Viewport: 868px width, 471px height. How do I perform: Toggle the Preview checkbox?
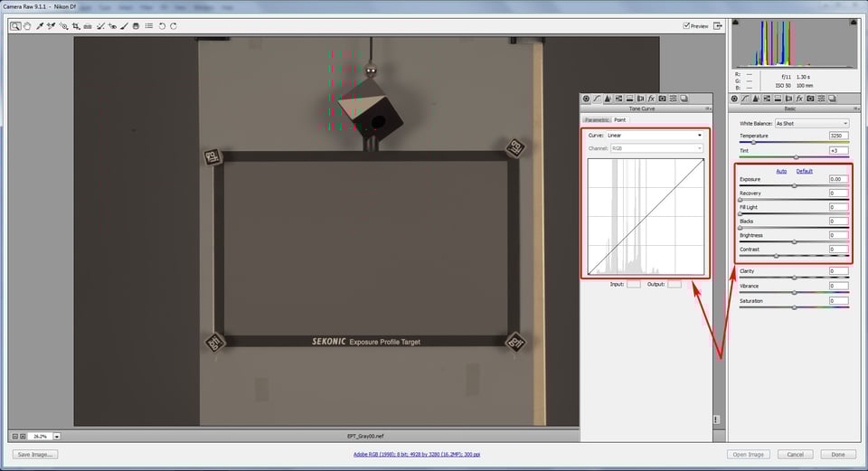[686, 25]
